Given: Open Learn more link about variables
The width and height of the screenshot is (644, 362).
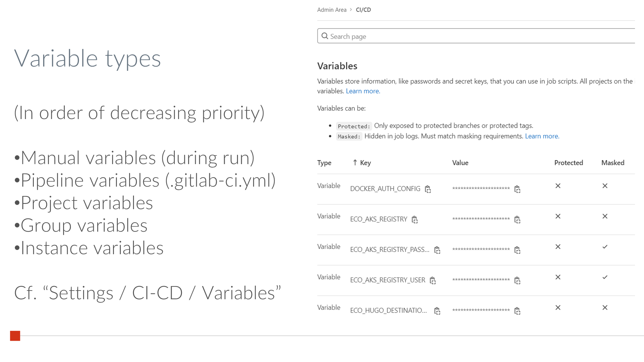Looking at the screenshot, I should point(363,91).
